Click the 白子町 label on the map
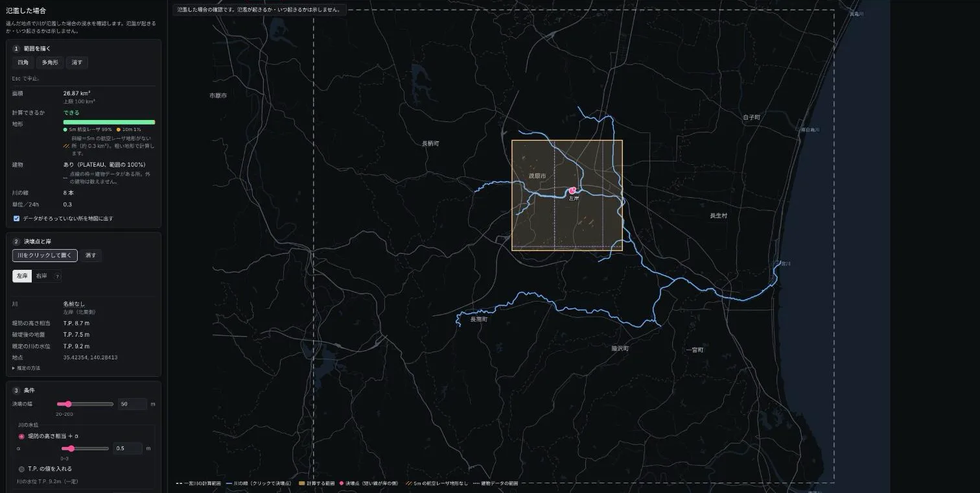 click(751, 117)
